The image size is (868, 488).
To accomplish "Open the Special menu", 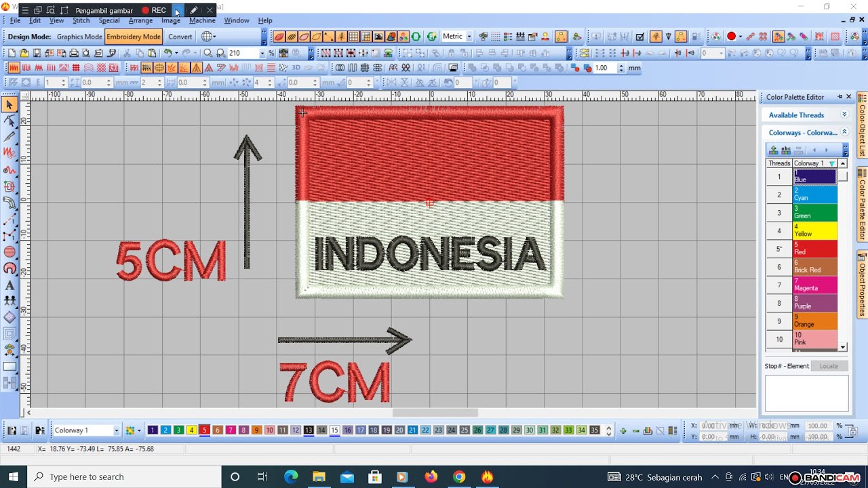I will 108,20.
